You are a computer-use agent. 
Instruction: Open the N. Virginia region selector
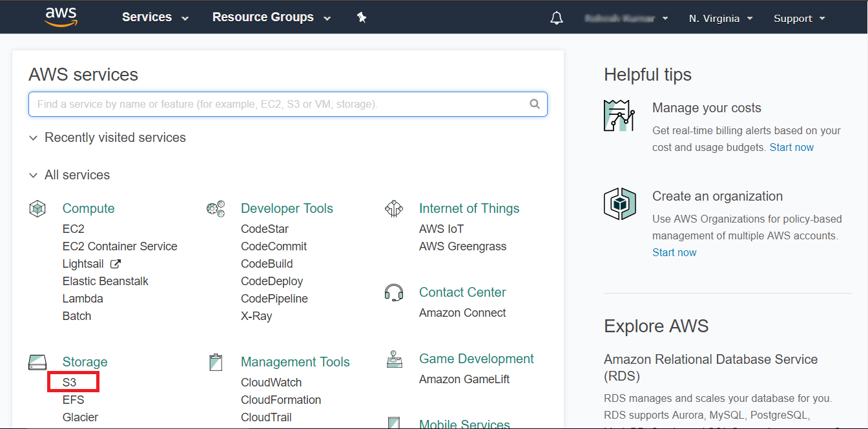(x=721, y=19)
